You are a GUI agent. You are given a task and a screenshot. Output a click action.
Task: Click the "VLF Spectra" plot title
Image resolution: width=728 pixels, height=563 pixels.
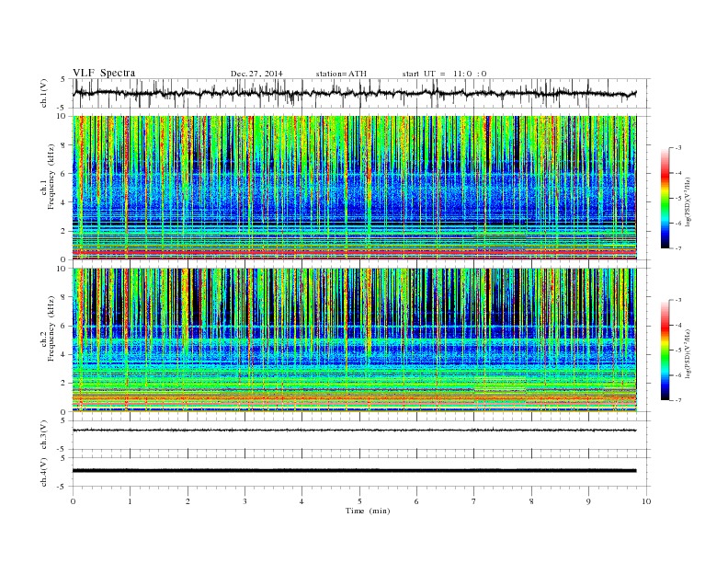click(104, 73)
